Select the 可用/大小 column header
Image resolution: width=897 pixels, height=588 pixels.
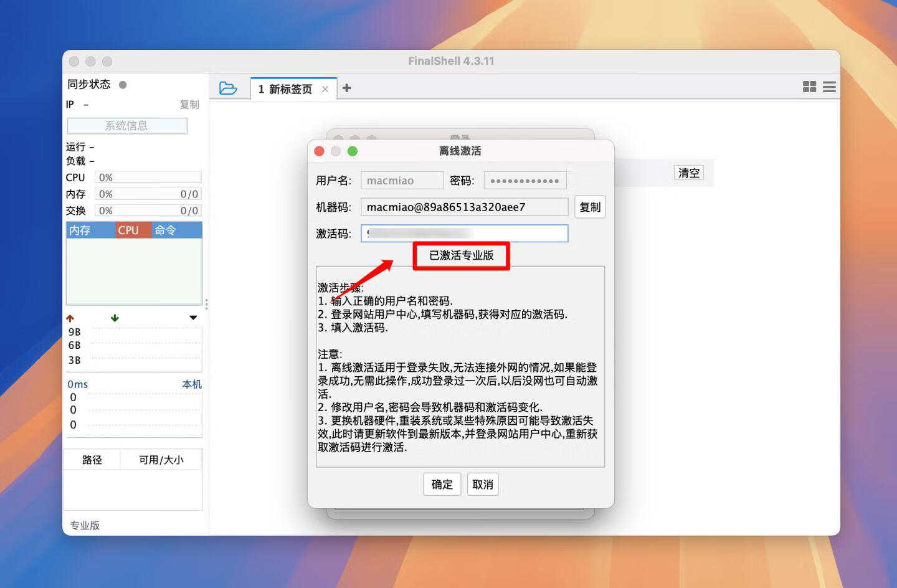(161, 460)
